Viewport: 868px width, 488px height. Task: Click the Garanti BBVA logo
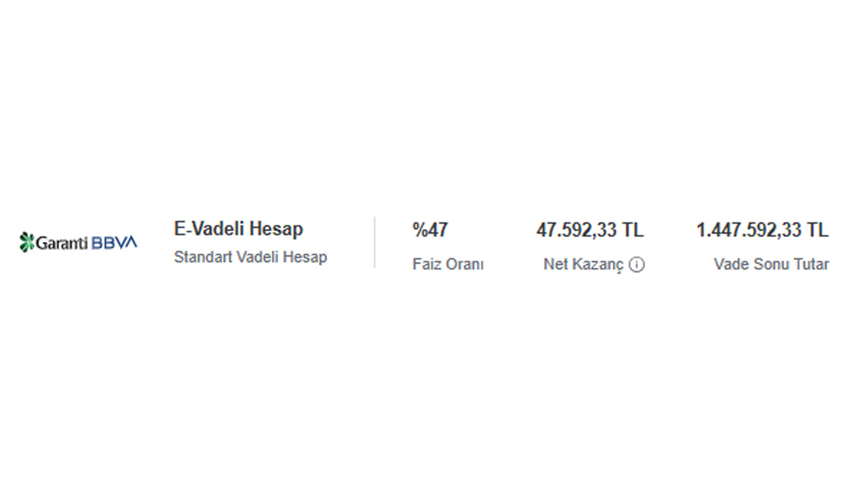[78, 242]
